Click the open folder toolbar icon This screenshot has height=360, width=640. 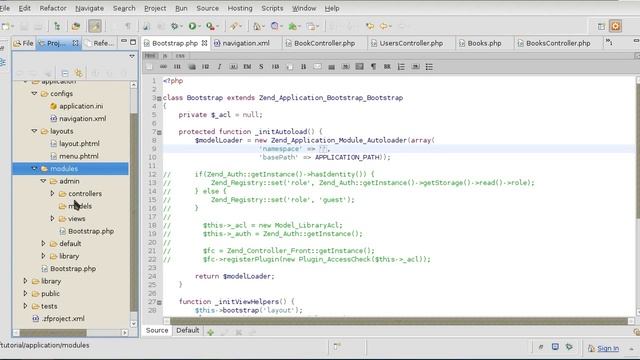[x=76, y=27]
